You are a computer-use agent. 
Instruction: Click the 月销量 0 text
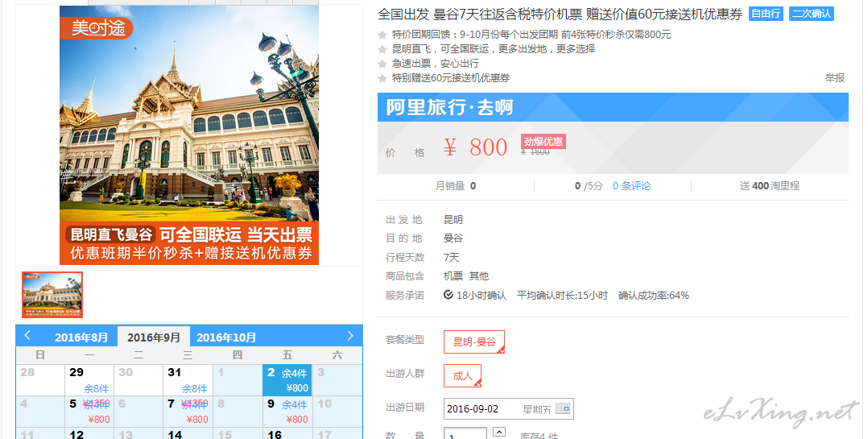(455, 186)
